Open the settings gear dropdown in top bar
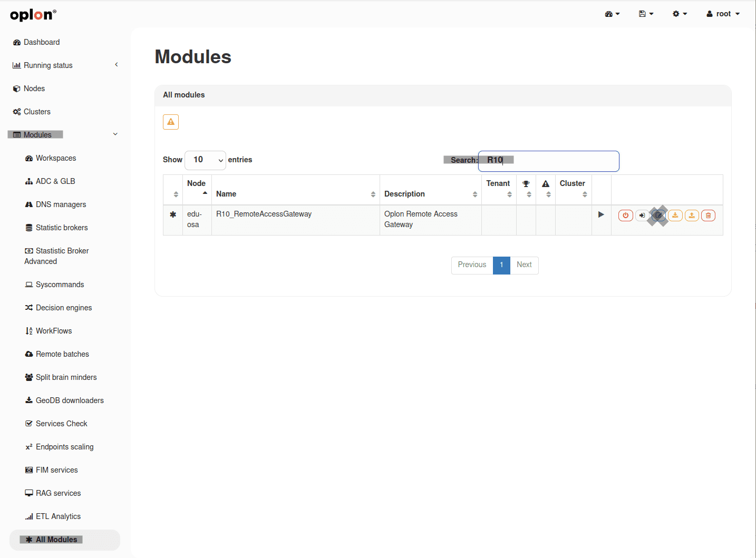Screen dimensions: 756x558 click(x=680, y=14)
